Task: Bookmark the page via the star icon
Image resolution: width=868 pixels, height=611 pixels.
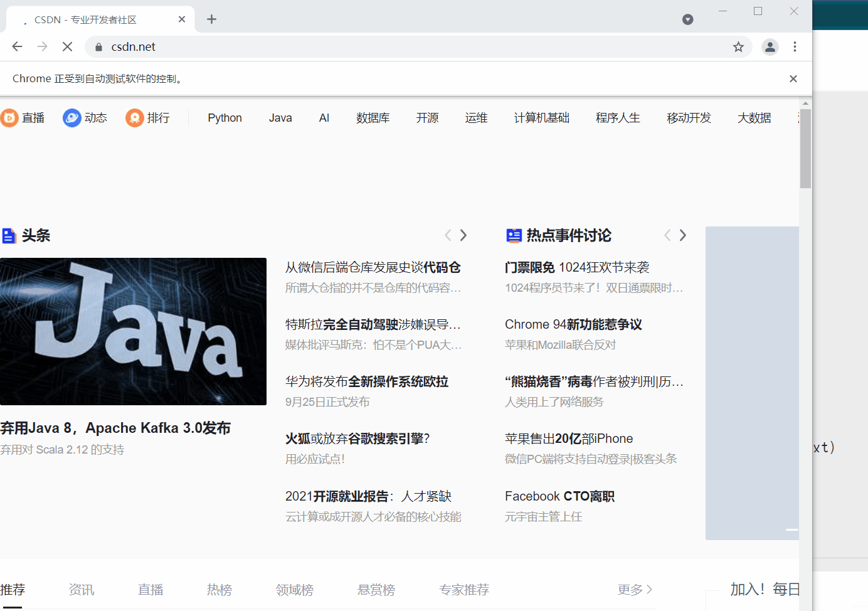Action: point(738,46)
